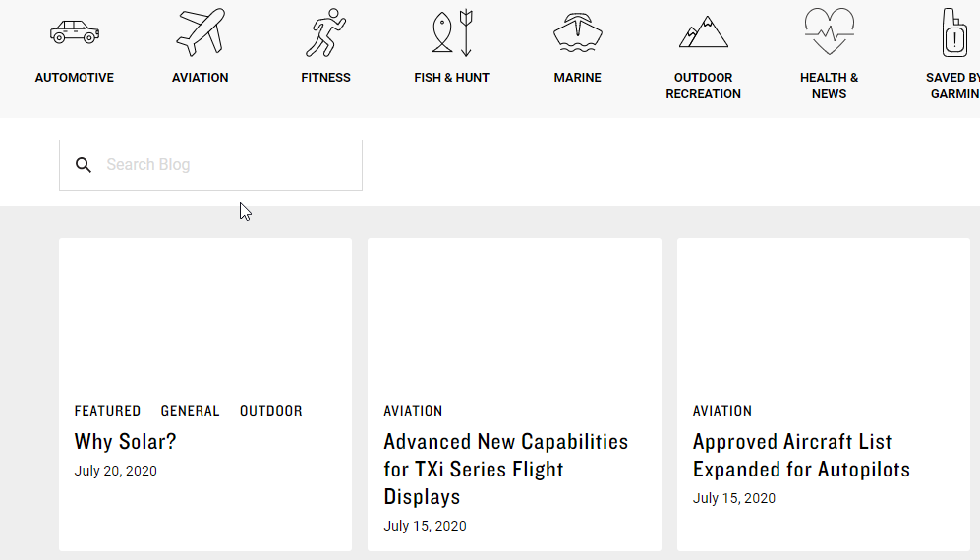Select the Saved by Garmin device icon
The width and height of the screenshot is (980, 560).
click(x=954, y=32)
